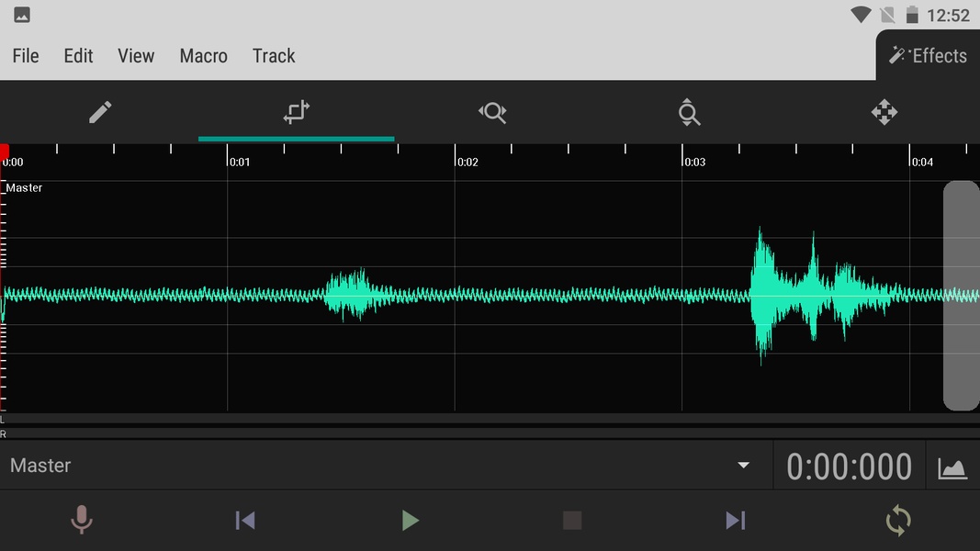Screen dimensions: 980x551
Task: Expand the Master track dropdown
Action: (x=743, y=466)
